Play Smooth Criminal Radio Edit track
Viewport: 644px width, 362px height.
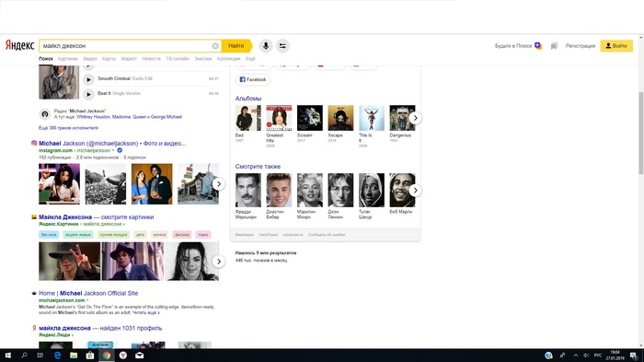[88, 79]
